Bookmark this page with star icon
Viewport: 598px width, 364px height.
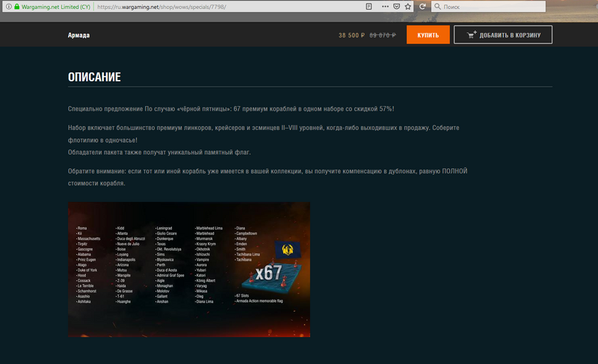click(408, 7)
